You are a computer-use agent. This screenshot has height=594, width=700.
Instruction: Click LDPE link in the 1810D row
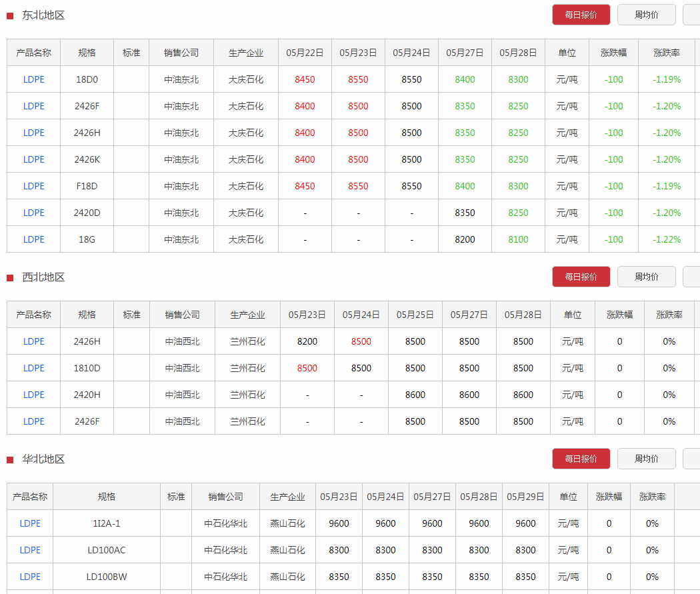click(34, 368)
